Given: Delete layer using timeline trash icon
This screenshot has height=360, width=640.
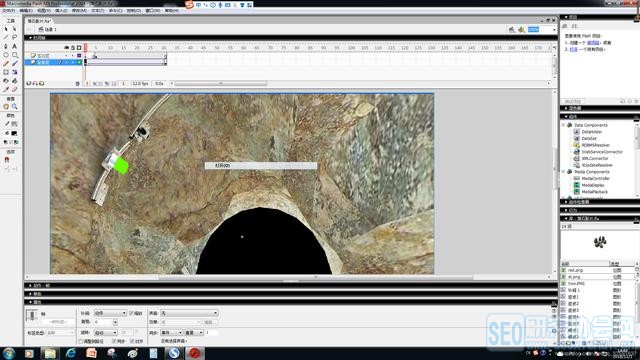Looking at the screenshot, I should pyautogui.click(x=77, y=83).
